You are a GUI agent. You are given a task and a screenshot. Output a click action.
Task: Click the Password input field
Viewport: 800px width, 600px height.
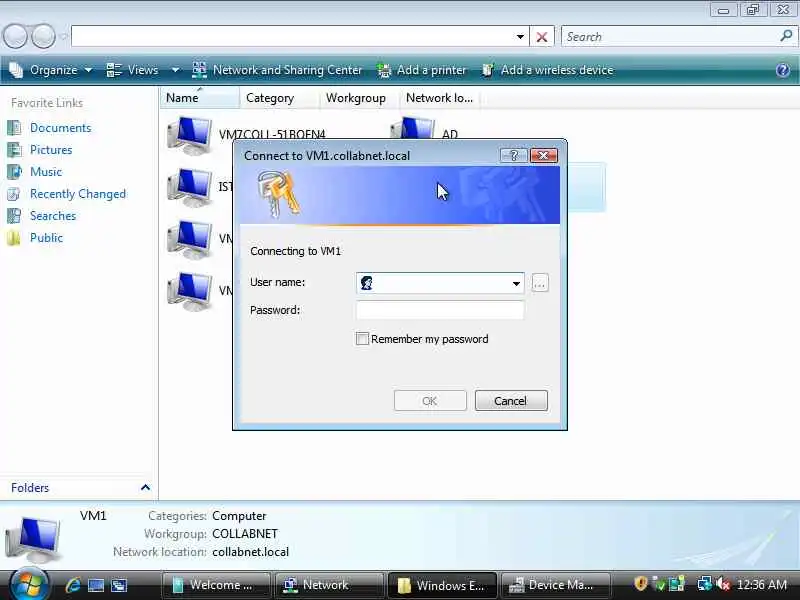[x=440, y=310]
